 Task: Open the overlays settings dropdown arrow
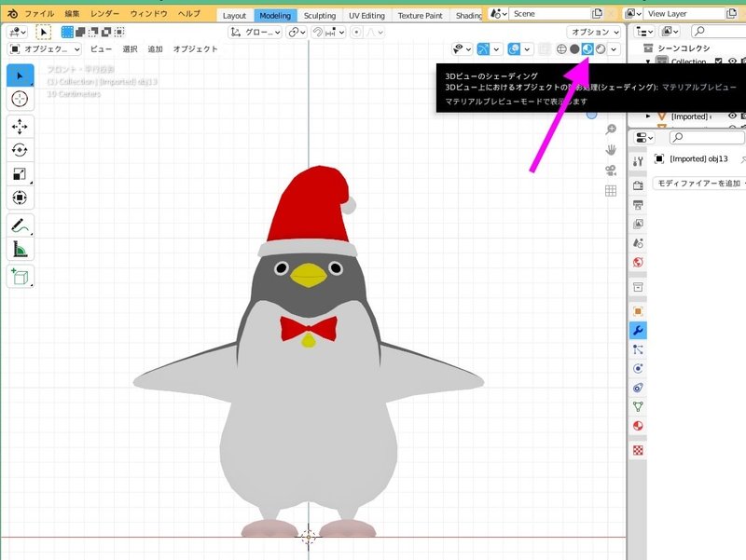click(x=527, y=49)
